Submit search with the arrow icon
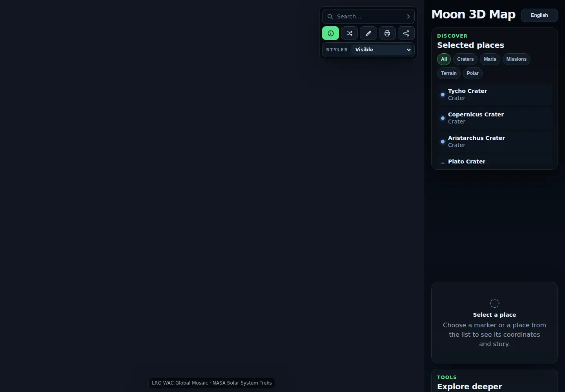The width and height of the screenshot is (565, 392). pyautogui.click(x=408, y=16)
